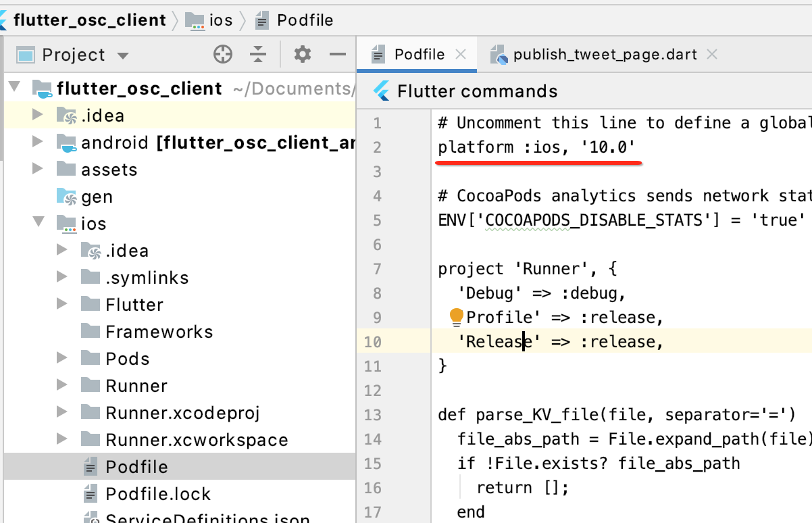This screenshot has width=812, height=523.
Task: Expand the .idea folder under ios
Action: [62, 250]
